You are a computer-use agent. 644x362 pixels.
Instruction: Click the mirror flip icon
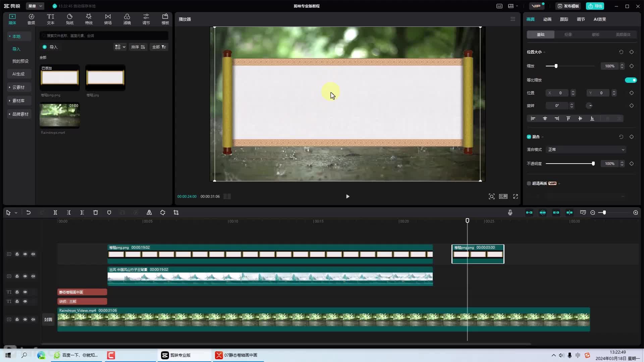tap(149, 213)
